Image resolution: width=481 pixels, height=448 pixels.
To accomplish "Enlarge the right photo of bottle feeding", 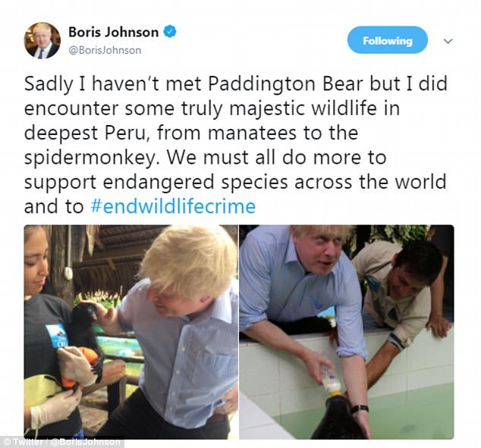I will pyautogui.click(x=347, y=332).
